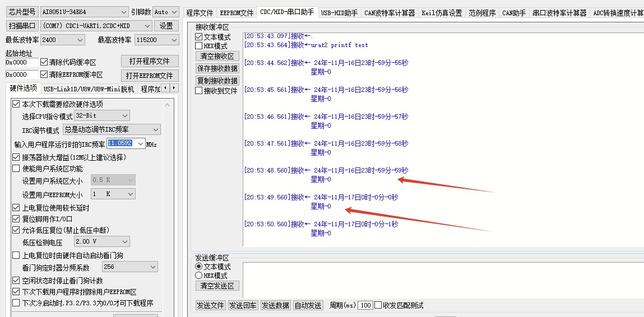Switch to the 串口波特率计算器 tab

click(559, 13)
